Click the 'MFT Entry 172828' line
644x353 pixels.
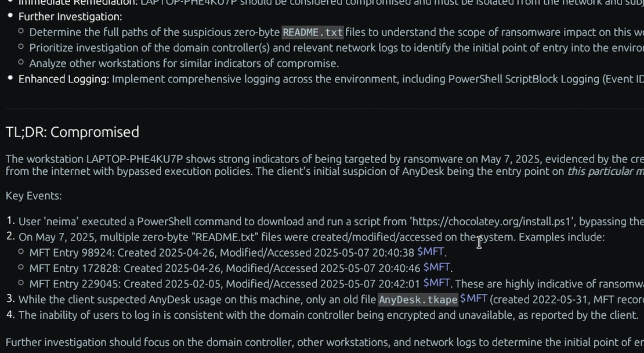coord(241,268)
